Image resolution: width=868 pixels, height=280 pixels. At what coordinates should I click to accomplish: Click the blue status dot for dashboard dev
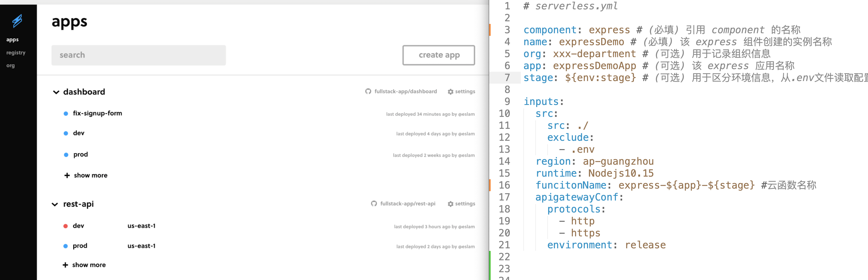66,134
